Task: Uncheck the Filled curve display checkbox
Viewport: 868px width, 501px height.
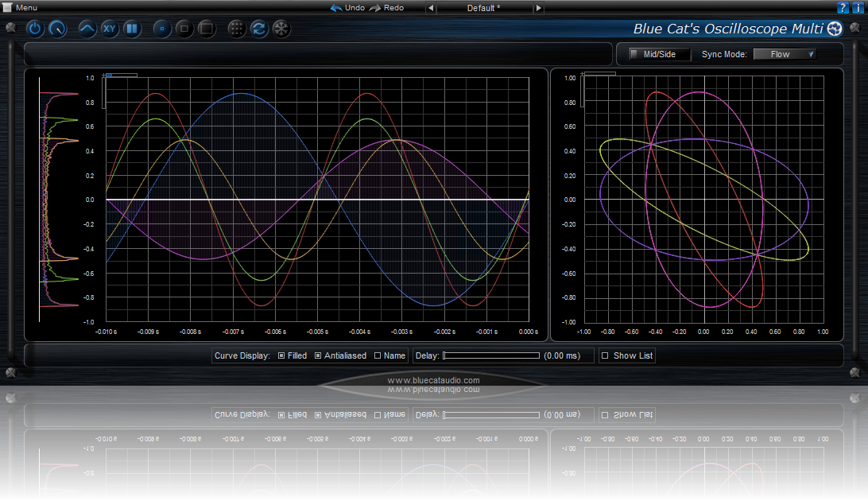Action: click(281, 355)
